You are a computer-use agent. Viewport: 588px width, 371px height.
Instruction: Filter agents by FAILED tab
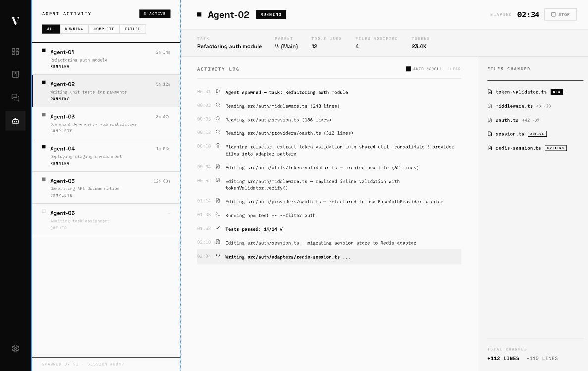tap(133, 29)
